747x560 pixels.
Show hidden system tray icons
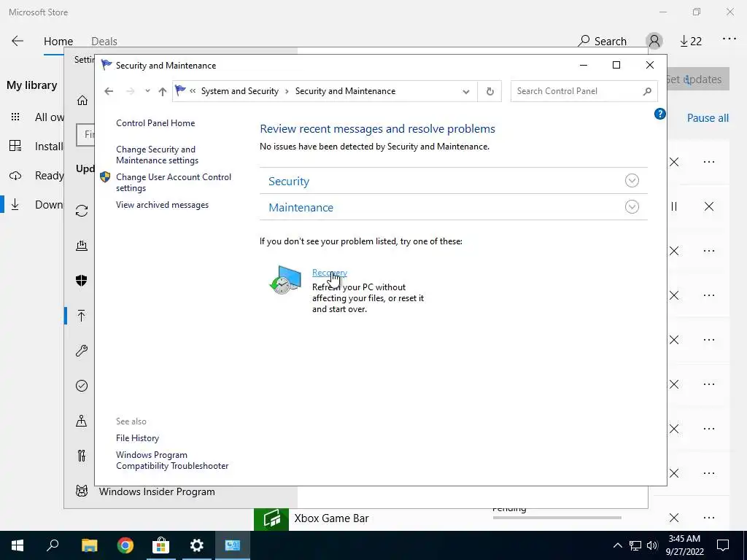pyautogui.click(x=617, y=545)
